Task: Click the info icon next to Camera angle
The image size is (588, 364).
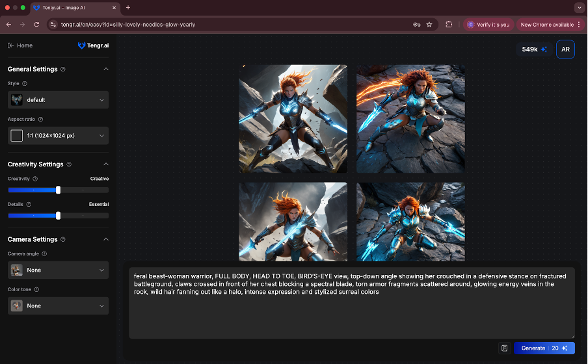Action: 44,253
